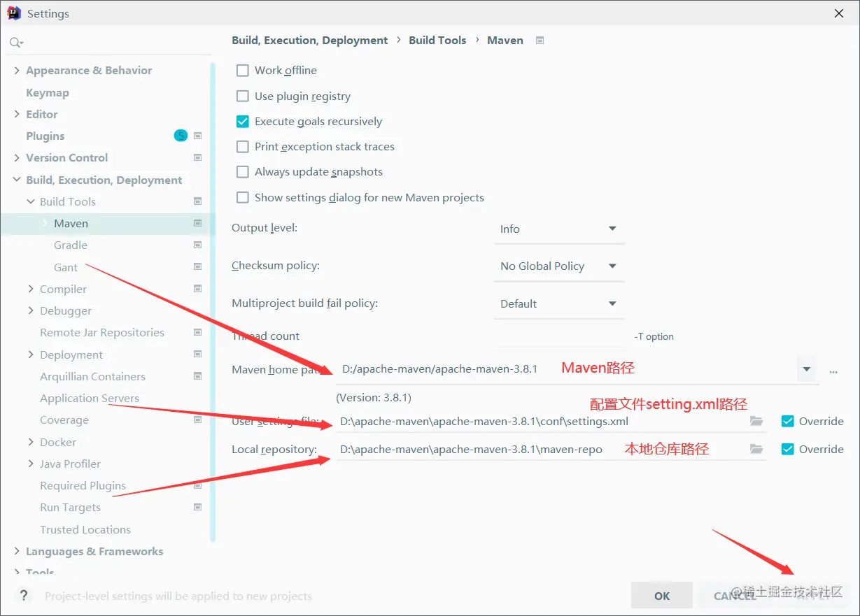Click the project-level icon on Build Tools row
860x616 pixels.
coord(198,201)
